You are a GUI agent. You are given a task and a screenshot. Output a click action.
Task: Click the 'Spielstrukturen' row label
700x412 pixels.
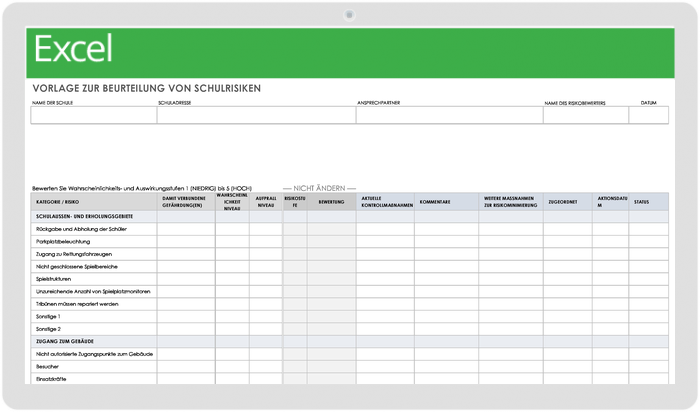[54, 279]
